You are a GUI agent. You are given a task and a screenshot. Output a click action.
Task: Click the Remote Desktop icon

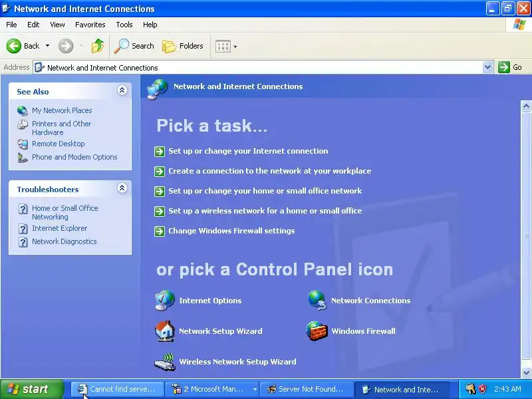coord(23,144)
